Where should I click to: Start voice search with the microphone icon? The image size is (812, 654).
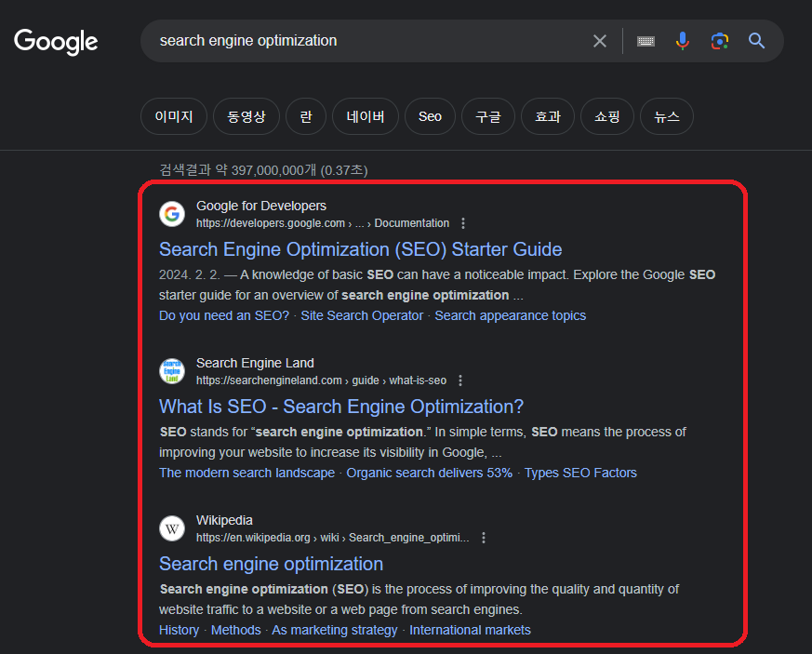click(x=683, y=41)
